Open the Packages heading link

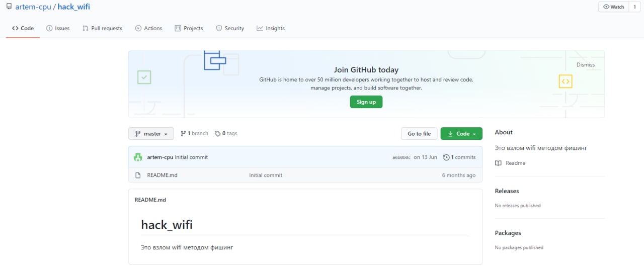coord(508,233)
